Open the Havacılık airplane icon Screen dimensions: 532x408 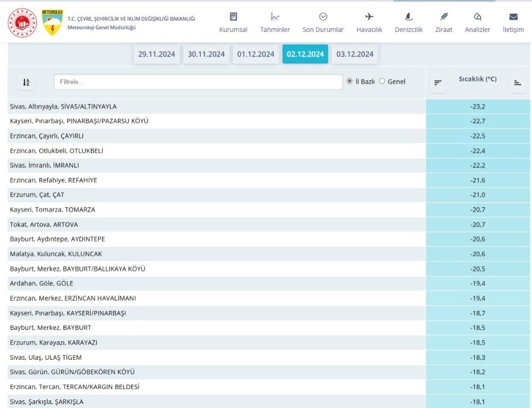point(369,16)
